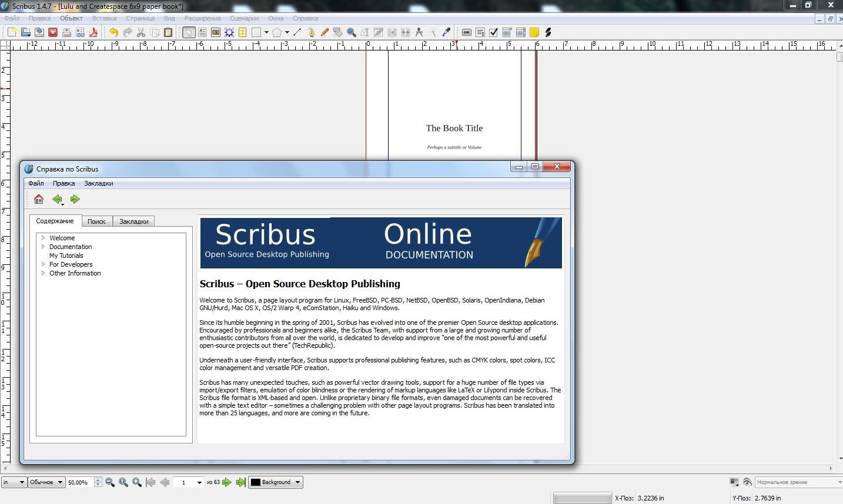Select the Text Frame tool
The height and width of the screenshot is (504, 843).
tap(202, 32)
